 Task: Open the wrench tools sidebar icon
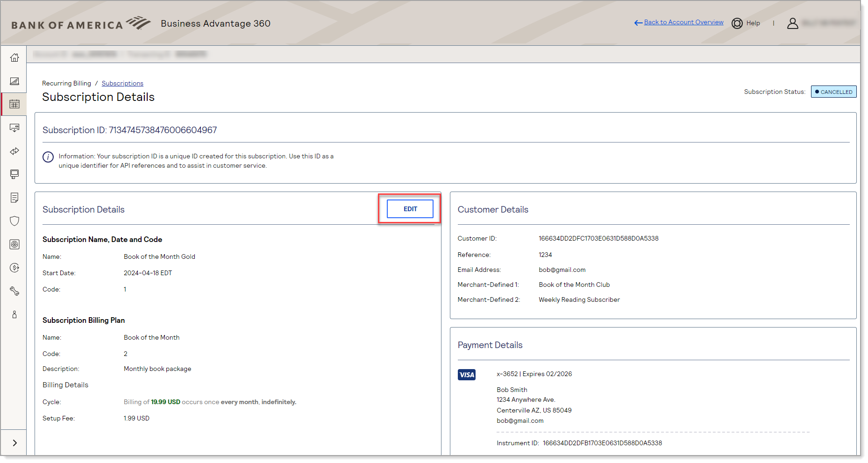[14, 291]
